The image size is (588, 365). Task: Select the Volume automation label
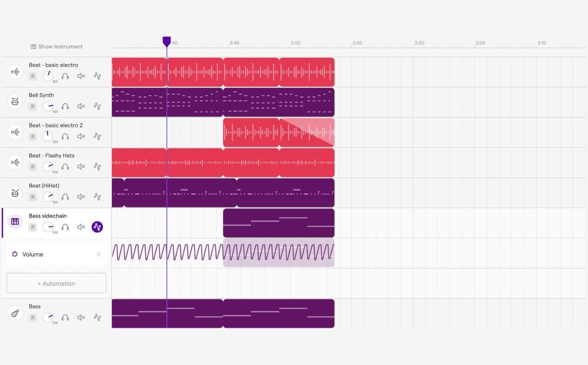coord(33,254)
